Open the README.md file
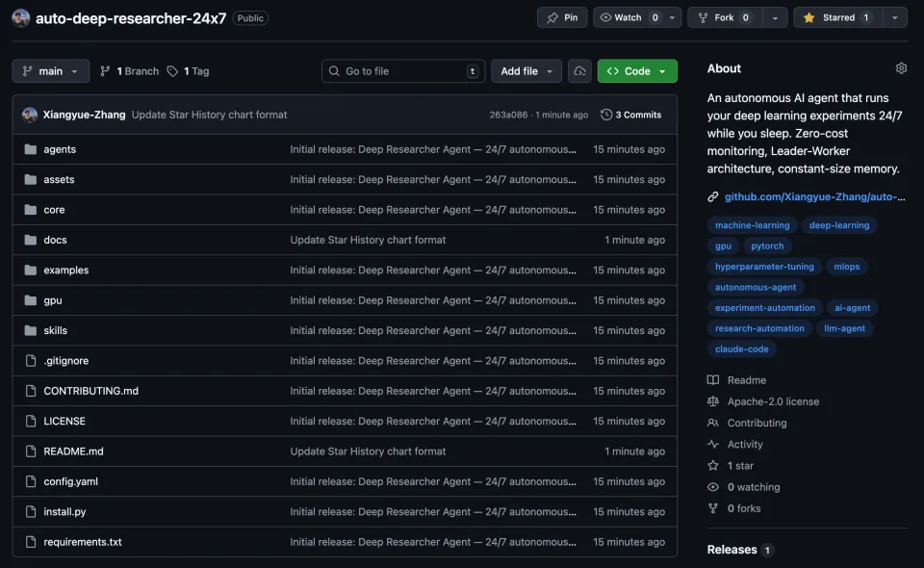This screenshot has height=568, width=924. tap(73, 452)
